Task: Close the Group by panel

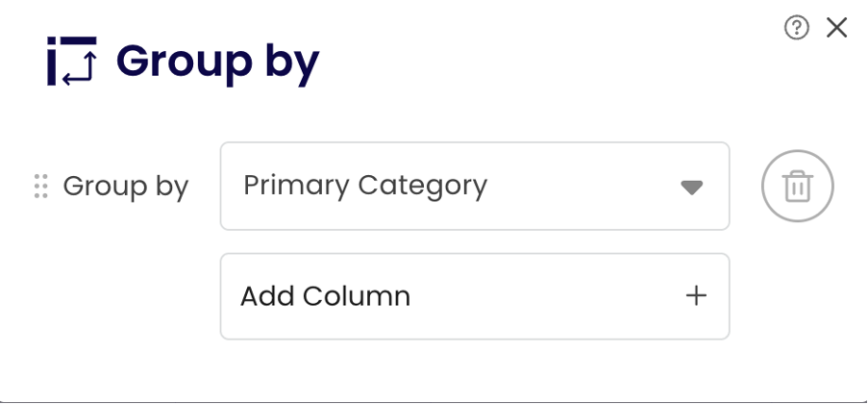Action: [837, 28]
